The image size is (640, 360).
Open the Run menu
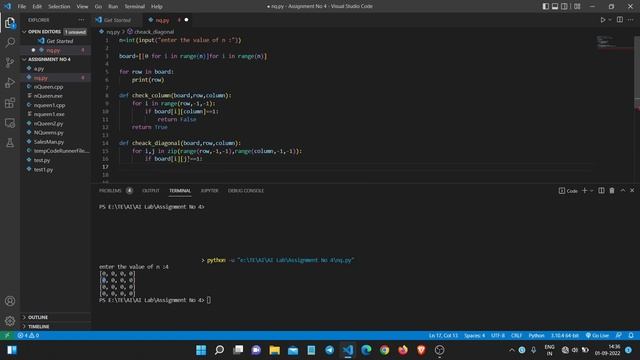[x=113, y=6]
